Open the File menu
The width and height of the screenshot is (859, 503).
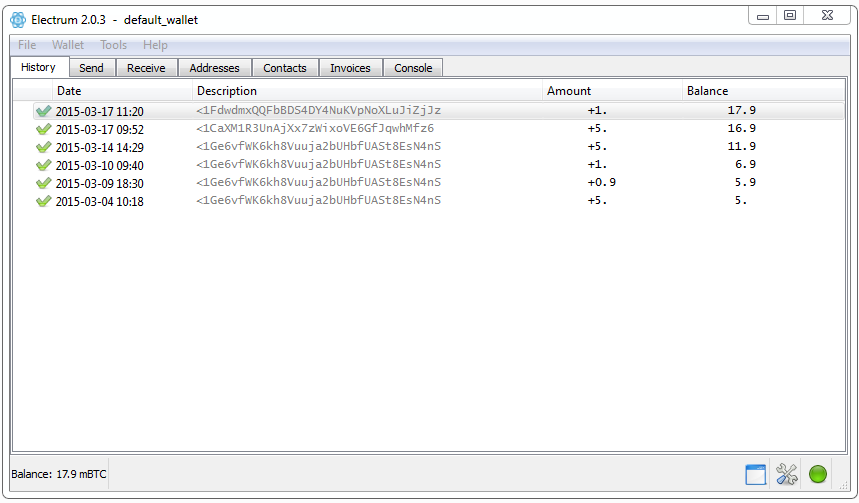(x=27, y=45)
